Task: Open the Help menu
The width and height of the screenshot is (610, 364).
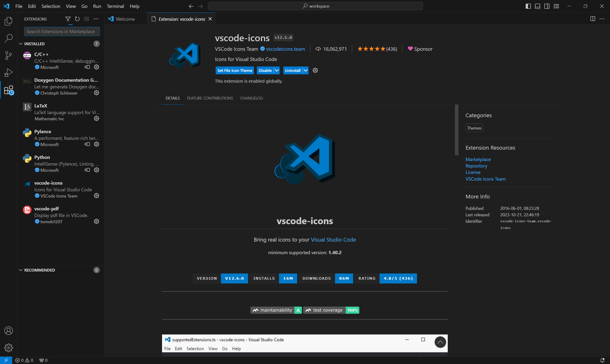Action: (134, 6)
